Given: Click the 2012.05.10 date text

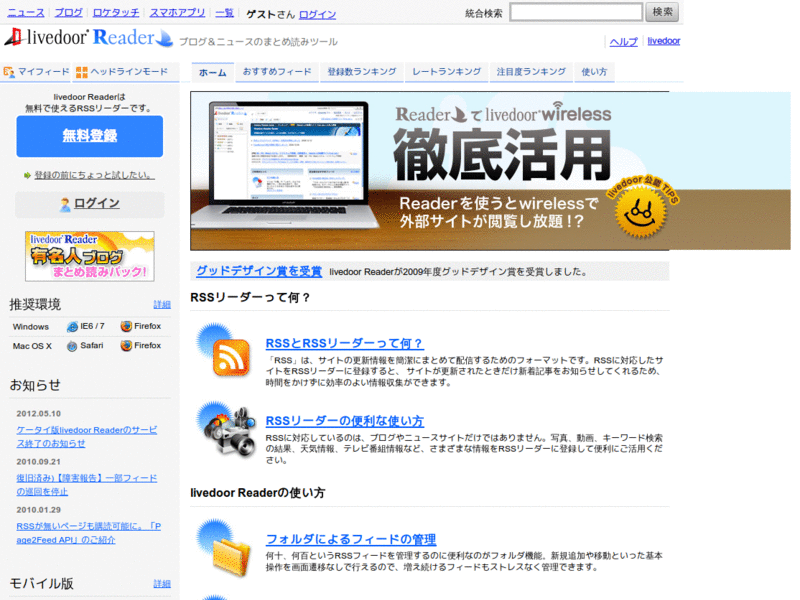Looking at the screenshot, I should [x=38, y=414].
